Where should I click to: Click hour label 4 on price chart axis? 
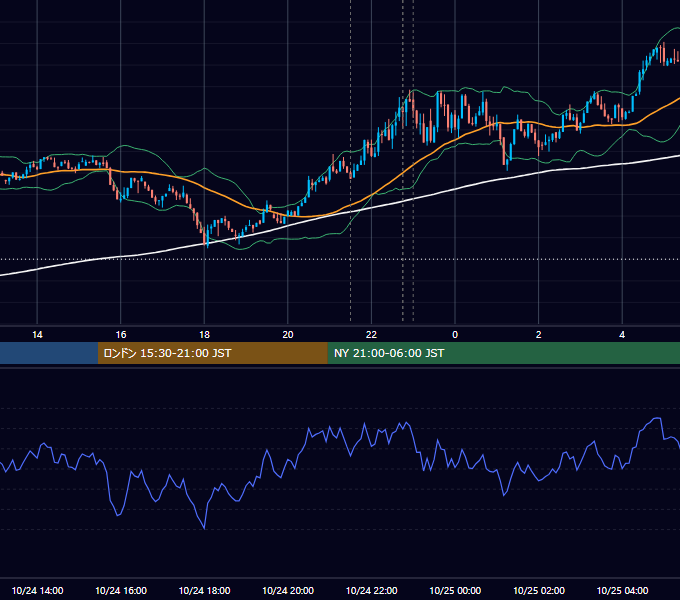[622, 335]
